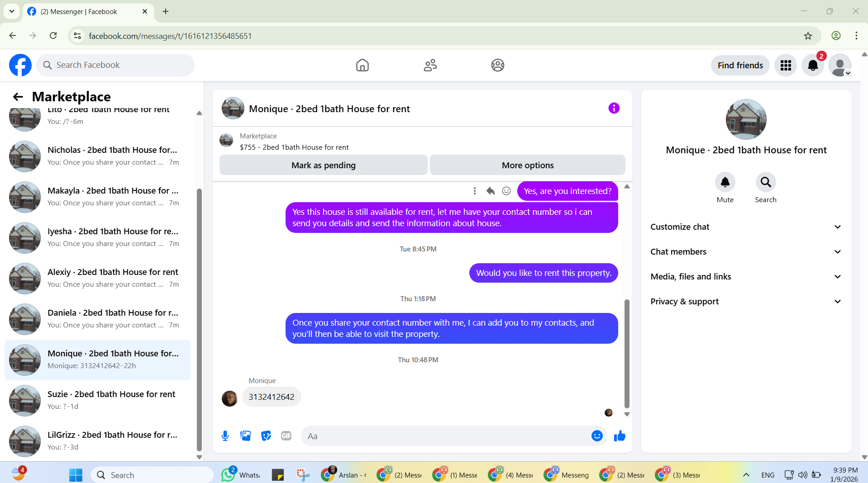Go back using the Marketplace back arrow
This screenshot has height=483, width=868.
pyautogui.click(x=18, y=96)
